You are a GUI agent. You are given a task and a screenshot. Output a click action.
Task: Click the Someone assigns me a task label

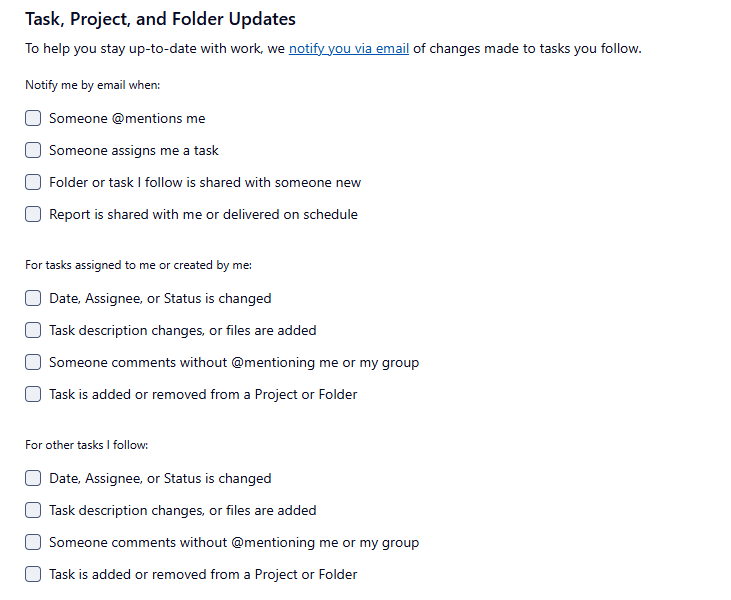(x=134, y=150)
